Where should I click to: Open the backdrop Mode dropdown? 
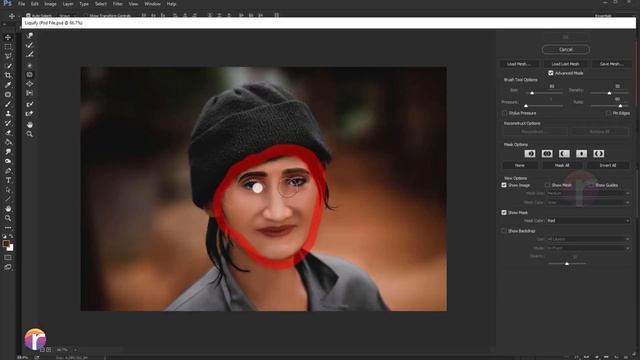(x=588, y=248)
